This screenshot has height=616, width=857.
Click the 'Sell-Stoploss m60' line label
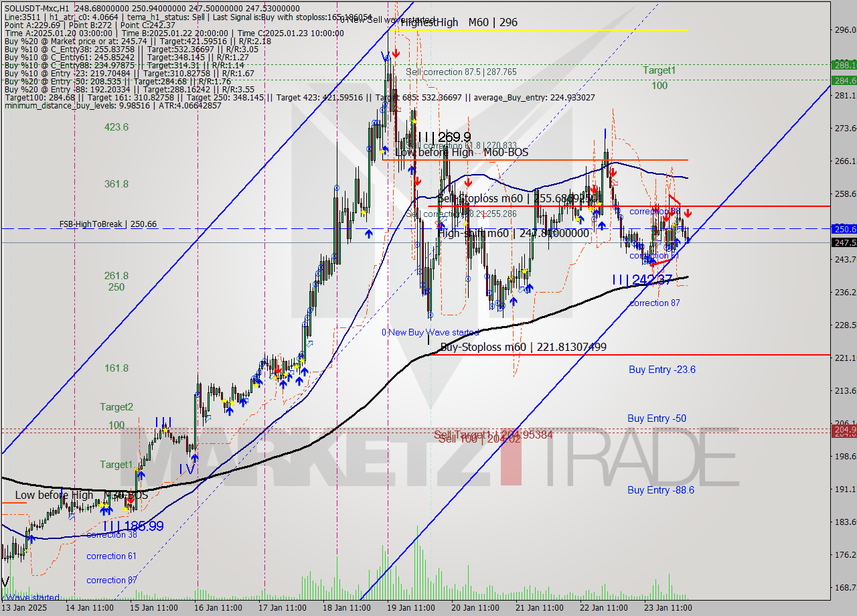pyautogui.click(x=518, y=198)
